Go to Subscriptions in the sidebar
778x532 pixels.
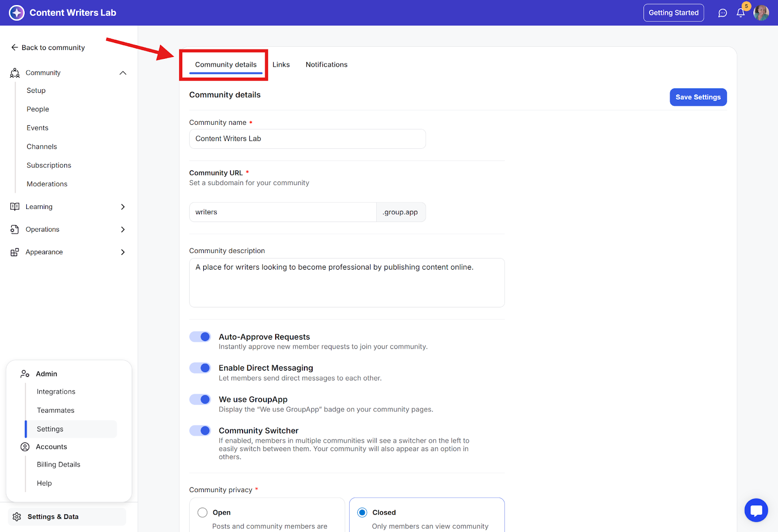pos(49,165)
